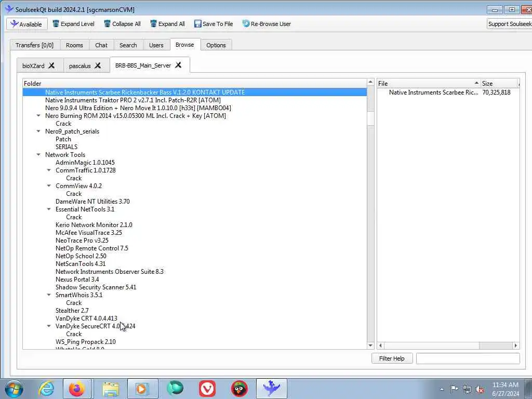Click file list horizontal scroll left arrow
The height and width of the screenshot is (399, 532).
tap(381, 345)
